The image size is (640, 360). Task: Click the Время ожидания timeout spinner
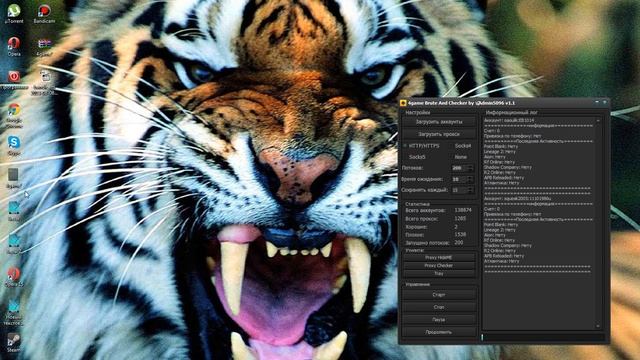tap(462, 179)
